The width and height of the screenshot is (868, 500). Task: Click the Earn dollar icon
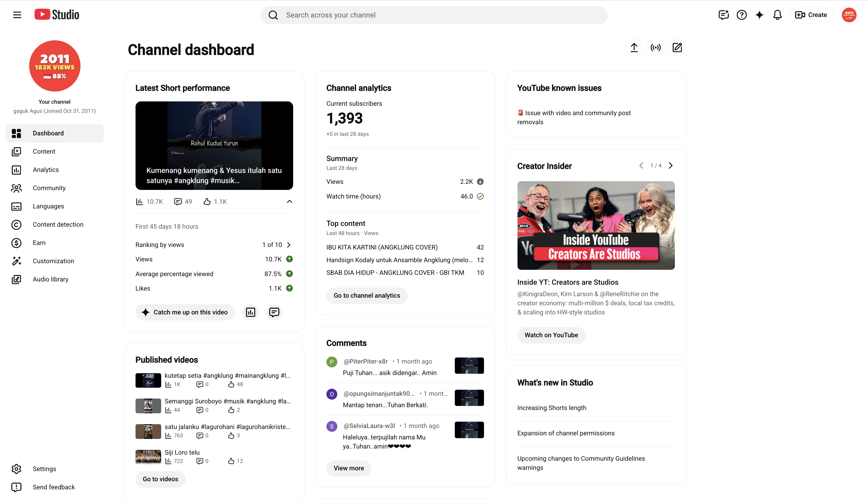16,243
